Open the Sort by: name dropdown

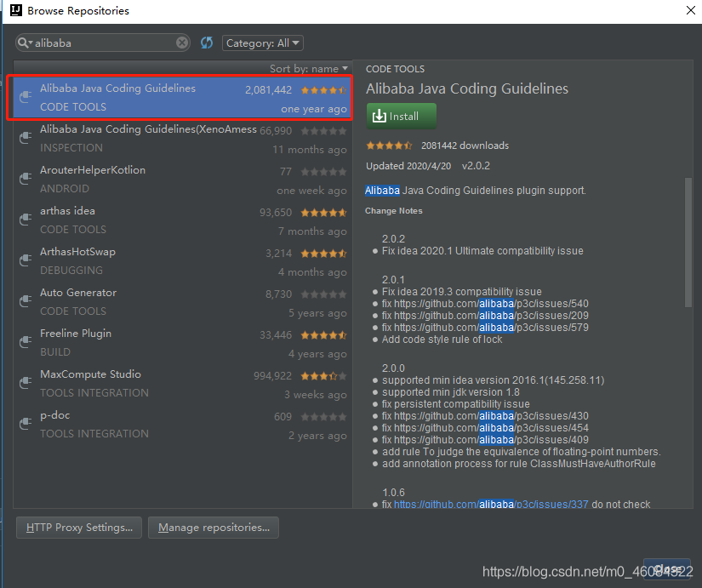[x=309, y=69]
